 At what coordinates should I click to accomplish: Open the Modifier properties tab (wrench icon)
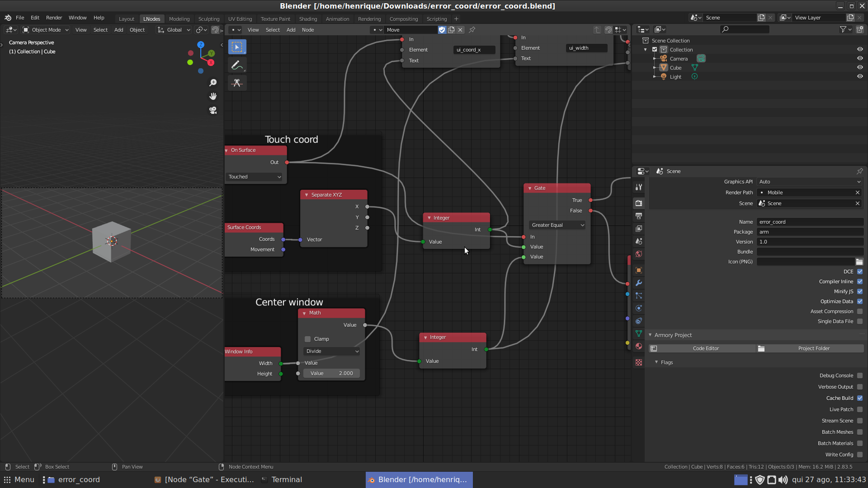pyautogui.click(x=638, y=283)
